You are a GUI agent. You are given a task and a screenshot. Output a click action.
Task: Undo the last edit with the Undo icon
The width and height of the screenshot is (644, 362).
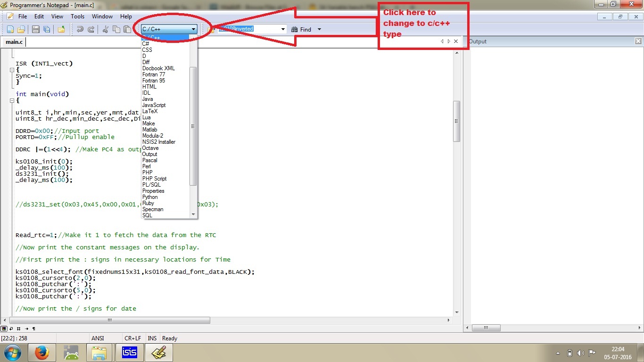point(80,29)
